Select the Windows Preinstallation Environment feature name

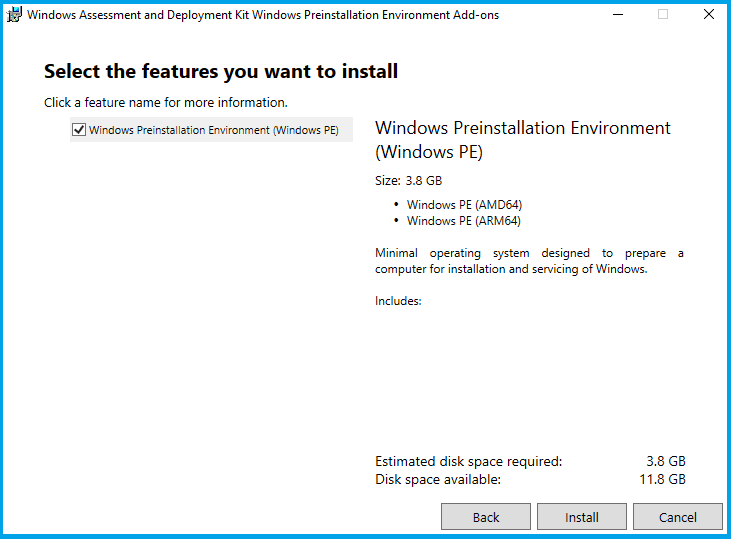213,130
